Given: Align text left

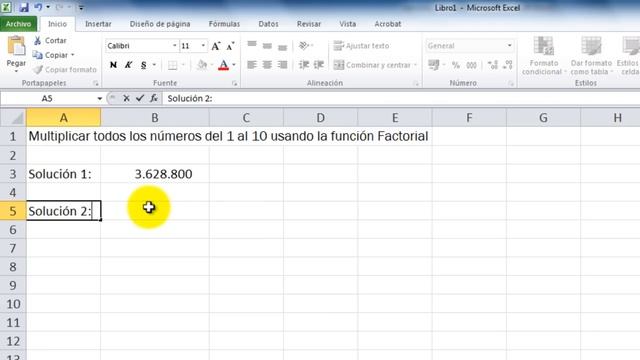Looking at the screenshot, I should click(x=252, y=64).
